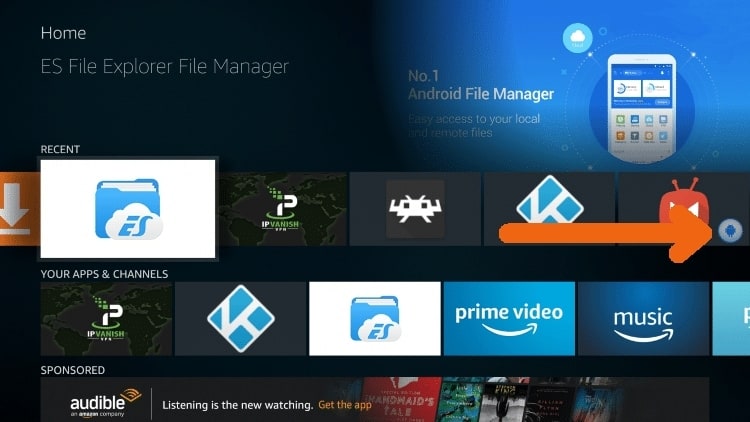750x422 pixels.
Task: Click the Handmaid's Tale book cover
Action: click(403, 400)
